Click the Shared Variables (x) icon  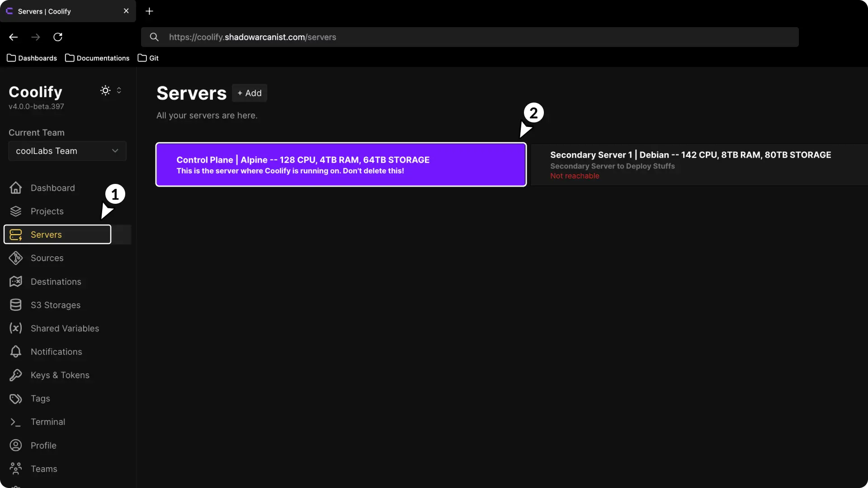[16, 328]
